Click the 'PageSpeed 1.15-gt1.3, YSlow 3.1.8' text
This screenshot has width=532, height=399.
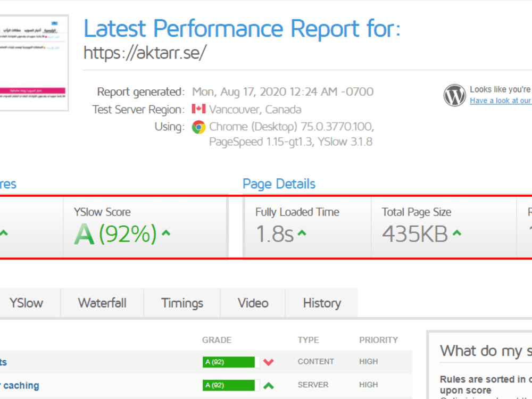point(291,142)
